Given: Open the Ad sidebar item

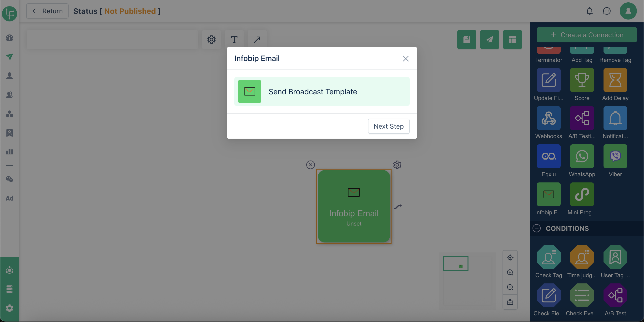Looking at the screenshot, I should pos(10,198).
